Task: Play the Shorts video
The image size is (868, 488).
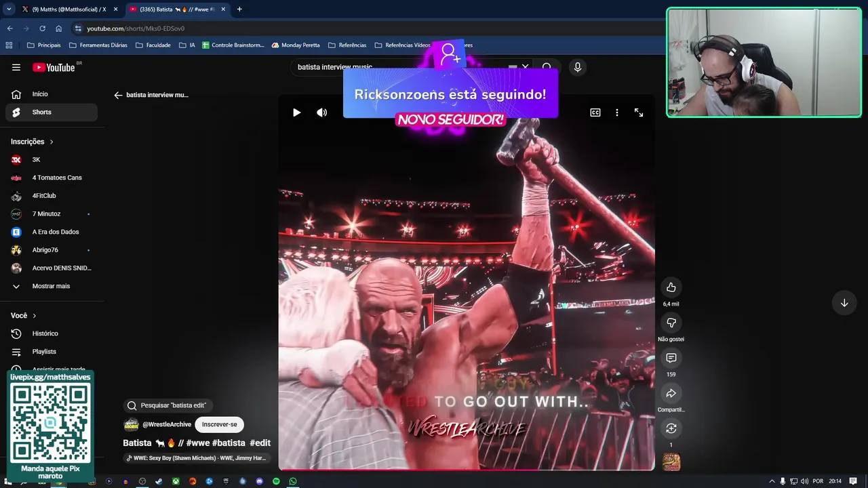Action: pyautogui.click(x=296, y=113)
